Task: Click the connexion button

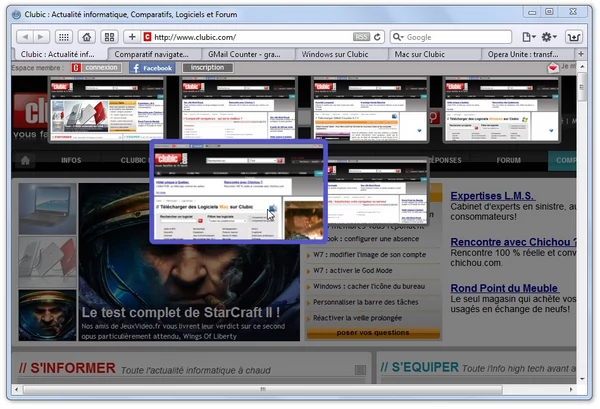Action: point(96,68)
